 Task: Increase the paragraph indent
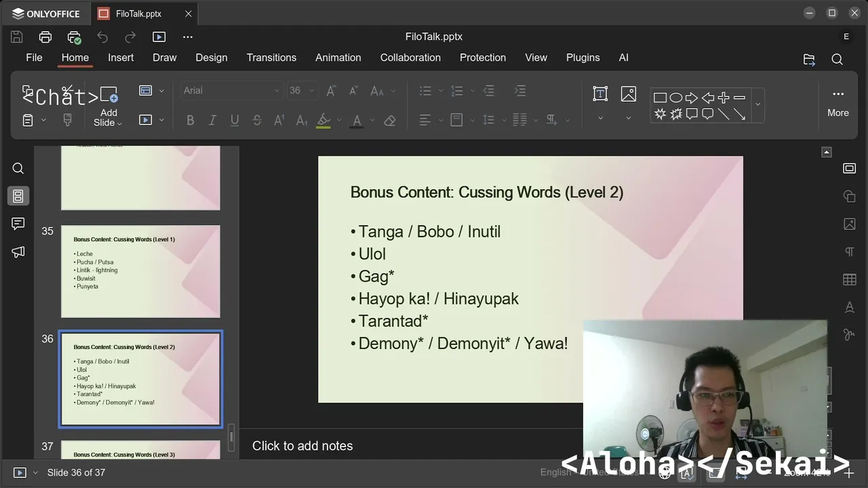pos(519,91)
